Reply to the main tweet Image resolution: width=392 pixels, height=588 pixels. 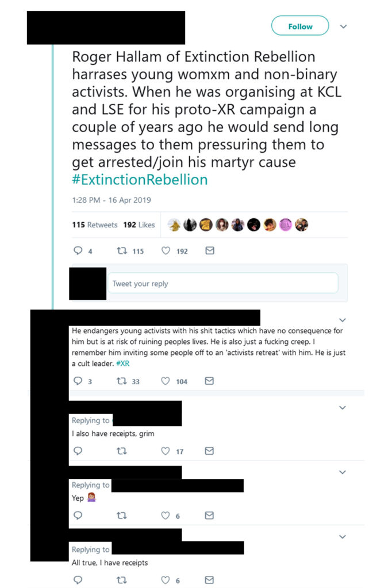click(79, 251)
